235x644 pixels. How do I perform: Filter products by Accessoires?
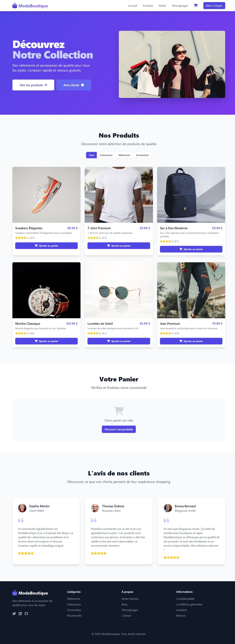pyautogui.click(x=142, y=155)
